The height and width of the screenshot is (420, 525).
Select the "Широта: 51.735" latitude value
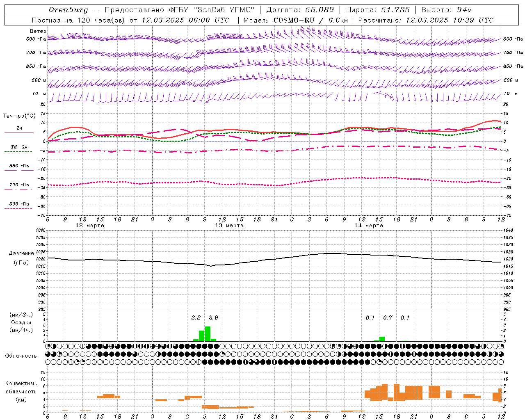[x=377, y=10]
